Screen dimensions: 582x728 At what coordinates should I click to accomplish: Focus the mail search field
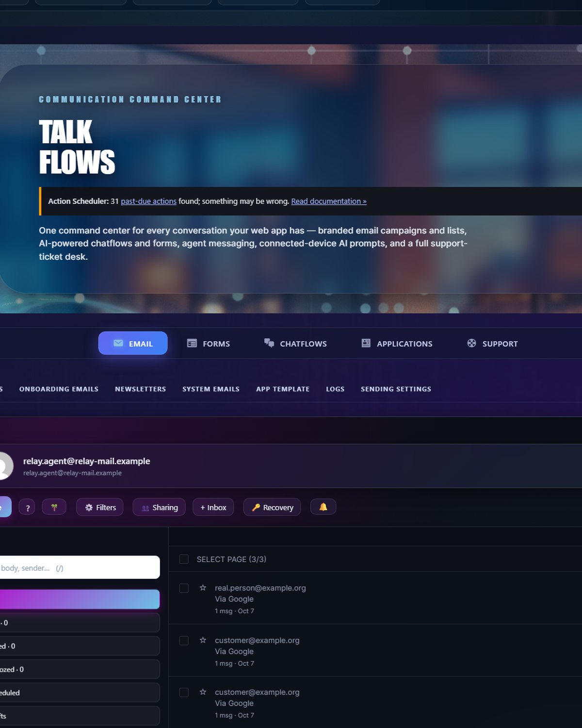80,567
